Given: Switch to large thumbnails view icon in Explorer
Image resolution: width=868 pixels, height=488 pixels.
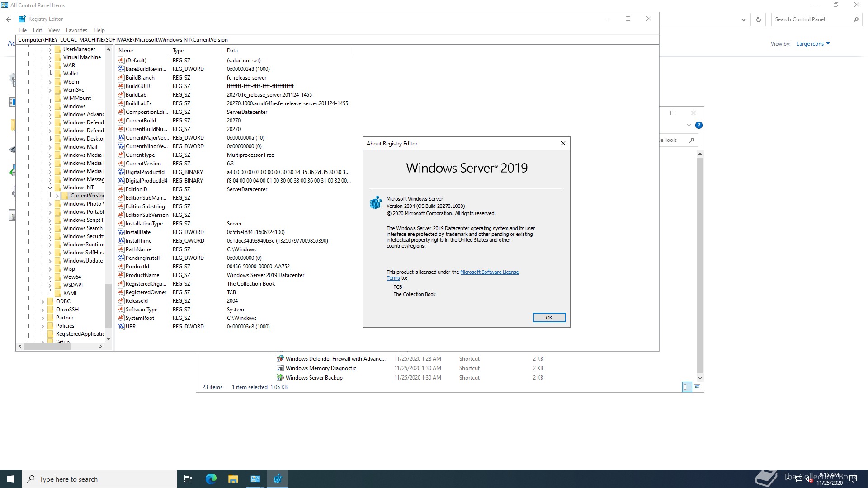Looking at the screenshot, I should pos(697,387).
